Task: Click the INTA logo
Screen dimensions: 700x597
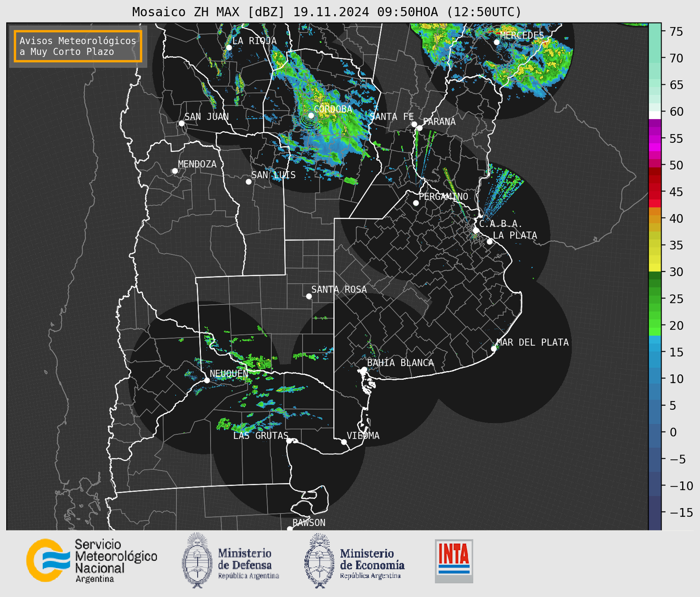Action: click(454, 561)
